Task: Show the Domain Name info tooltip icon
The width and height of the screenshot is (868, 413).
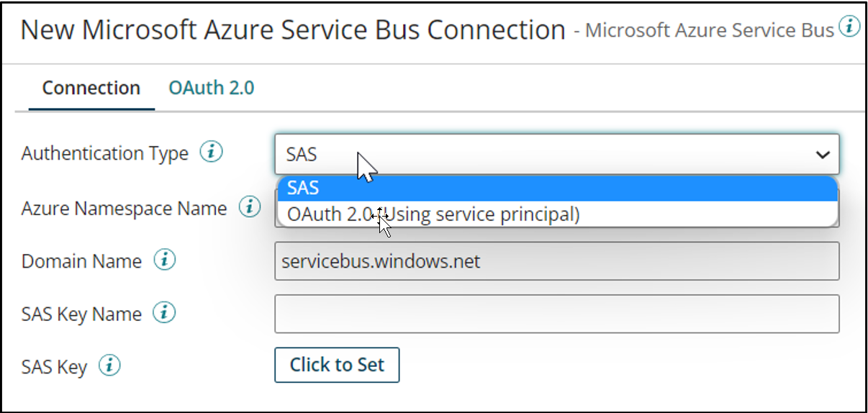Action: (x=164, y=260)
